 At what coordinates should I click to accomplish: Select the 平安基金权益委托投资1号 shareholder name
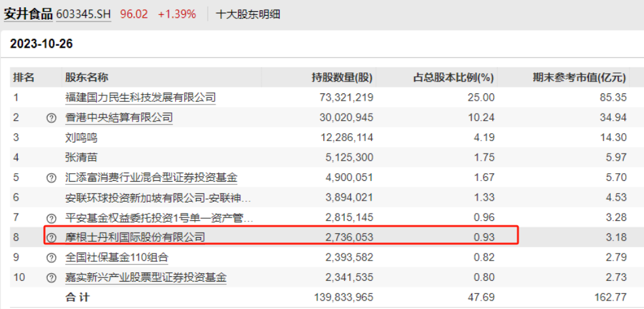coord(160,218)
